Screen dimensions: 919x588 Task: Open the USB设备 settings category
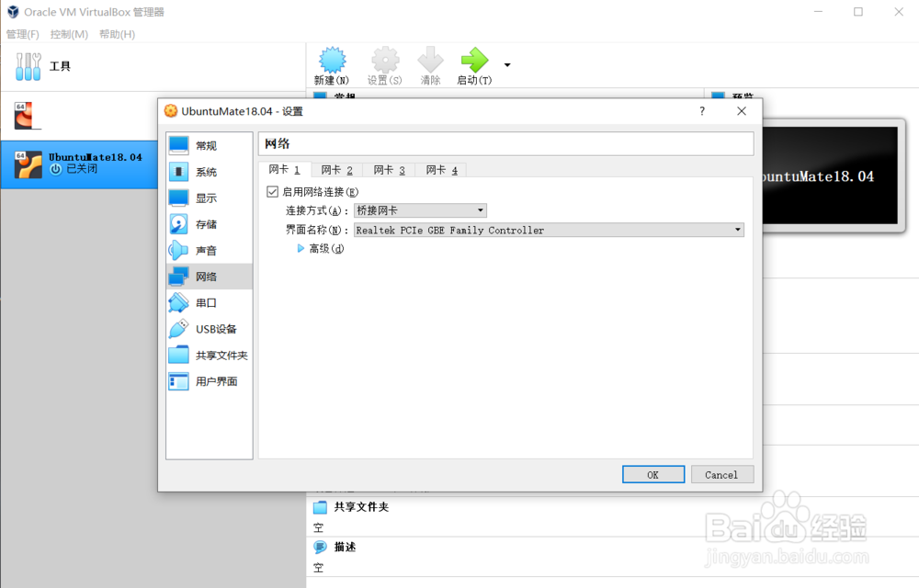209,329
